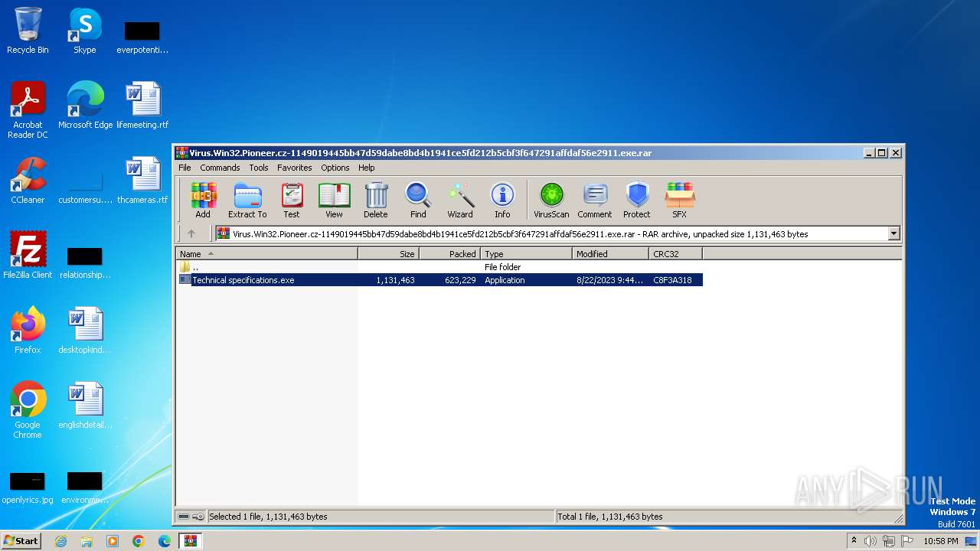Select the englishdetail document icon
This screenshot has height=551, width=980.
coord(85,406)
